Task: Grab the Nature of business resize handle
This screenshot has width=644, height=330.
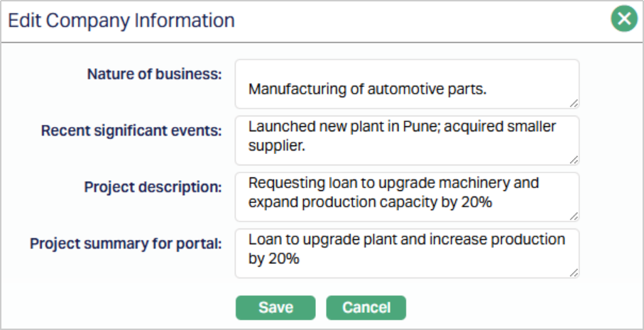Action: (x=574, y=103)
